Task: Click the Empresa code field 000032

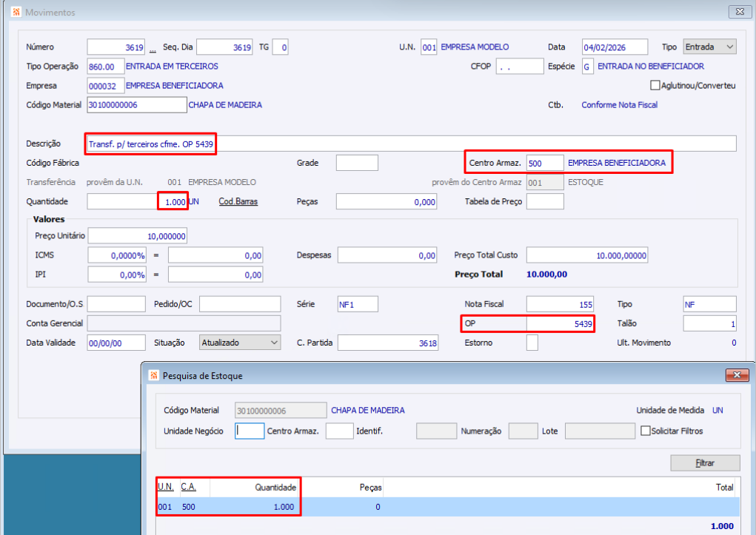Action: [x=106, y=86]
